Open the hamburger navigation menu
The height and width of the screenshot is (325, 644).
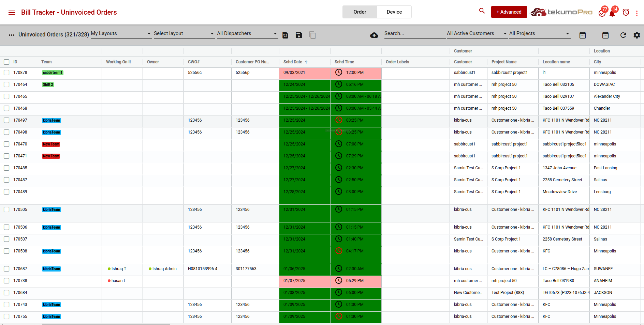pos(12,13)
